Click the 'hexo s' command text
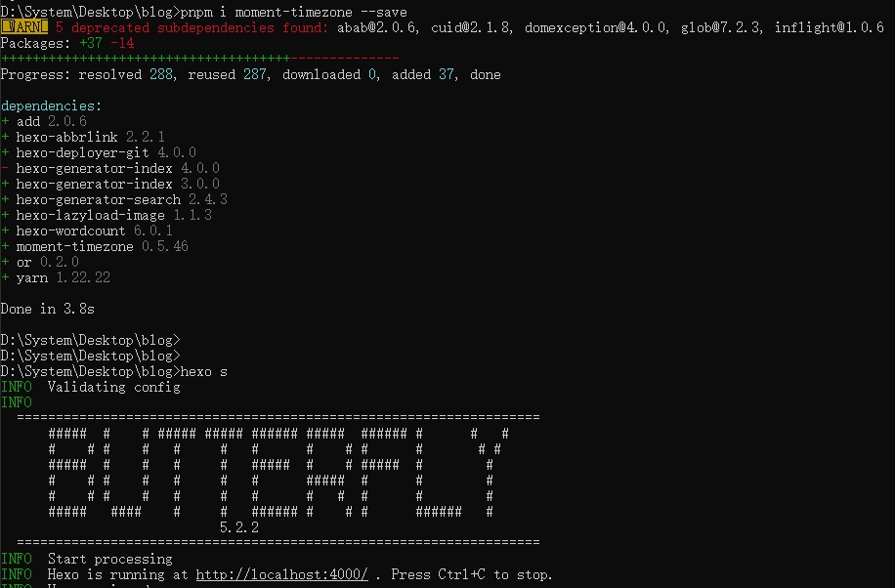The width and height of the screenshot is (895, 588). [x=204, y=371]
